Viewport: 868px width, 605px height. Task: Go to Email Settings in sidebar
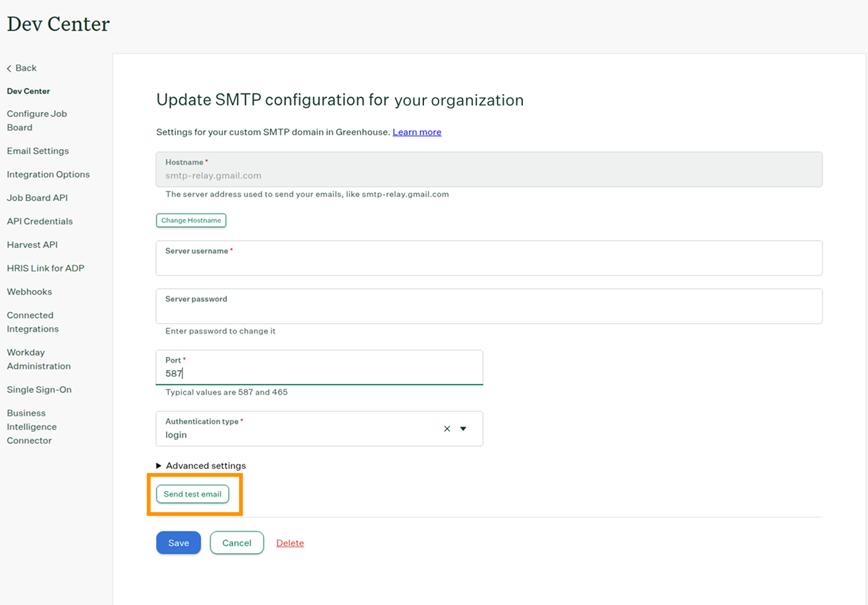(38, 151)
